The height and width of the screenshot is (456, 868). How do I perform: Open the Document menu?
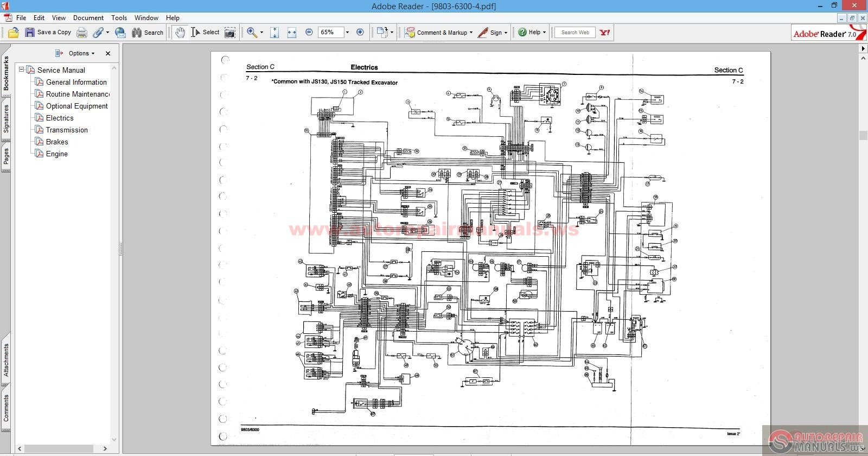coord(88,18)
